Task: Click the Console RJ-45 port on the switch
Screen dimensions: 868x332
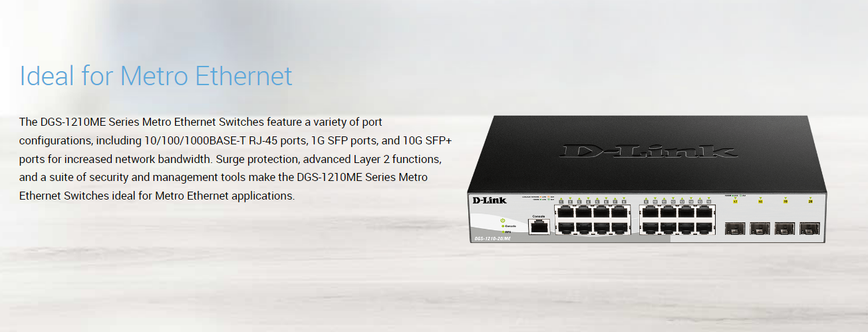Action: tap(539, 227)
